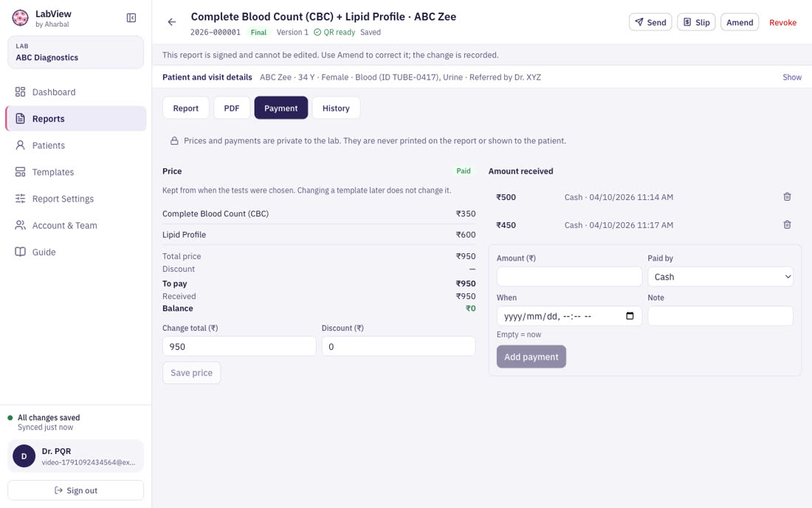
Task: Collapse the sidebar with the panel icon
Action: click(x=131, y=18)
